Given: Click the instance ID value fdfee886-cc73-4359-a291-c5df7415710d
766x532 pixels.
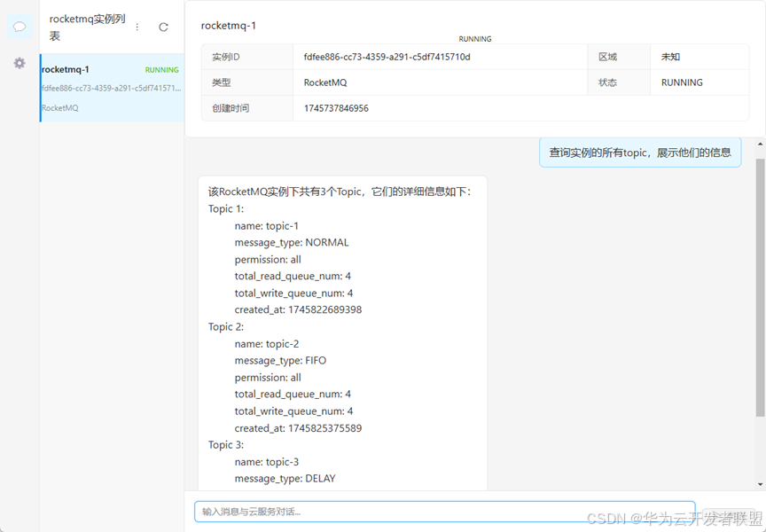Looking at the screenshot, I should point(387,57).
